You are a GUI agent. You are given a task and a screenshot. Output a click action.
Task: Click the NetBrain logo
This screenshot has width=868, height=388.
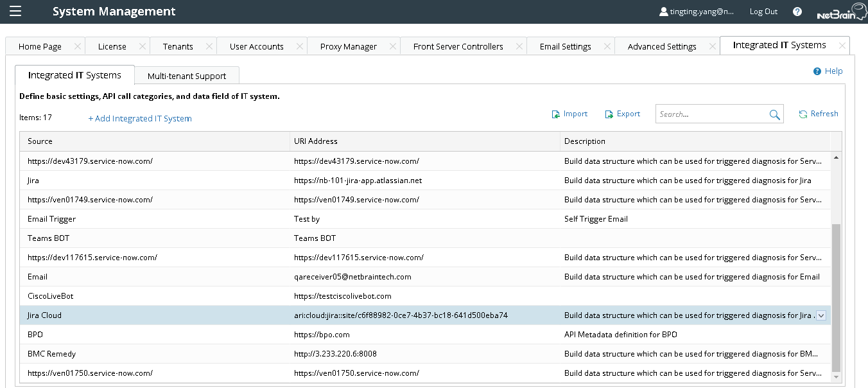tap(841, 11)
